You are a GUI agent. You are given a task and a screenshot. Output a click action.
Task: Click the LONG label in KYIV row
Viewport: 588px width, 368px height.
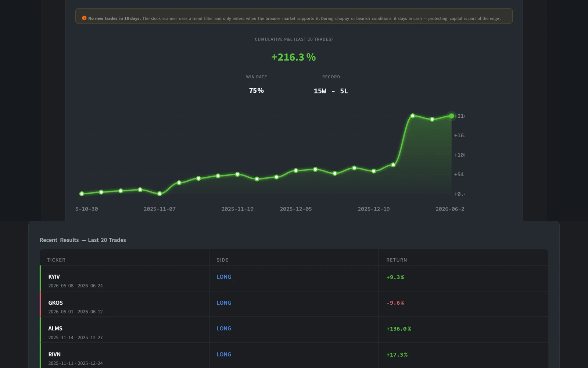click(224, 277)
